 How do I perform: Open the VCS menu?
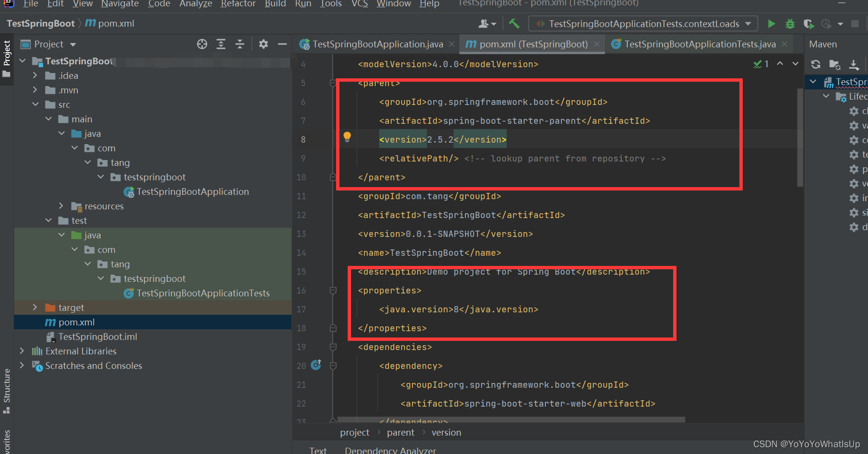[359, 4]
